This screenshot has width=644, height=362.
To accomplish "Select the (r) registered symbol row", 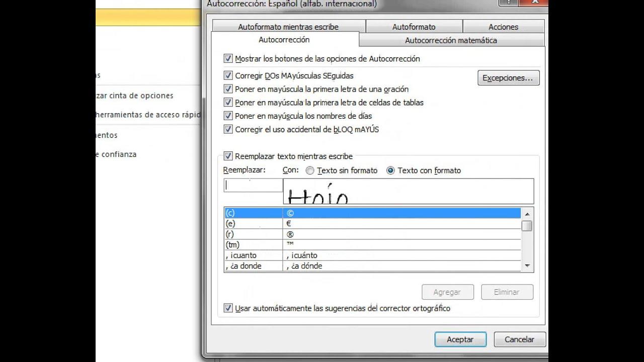I will pos(372,234).
